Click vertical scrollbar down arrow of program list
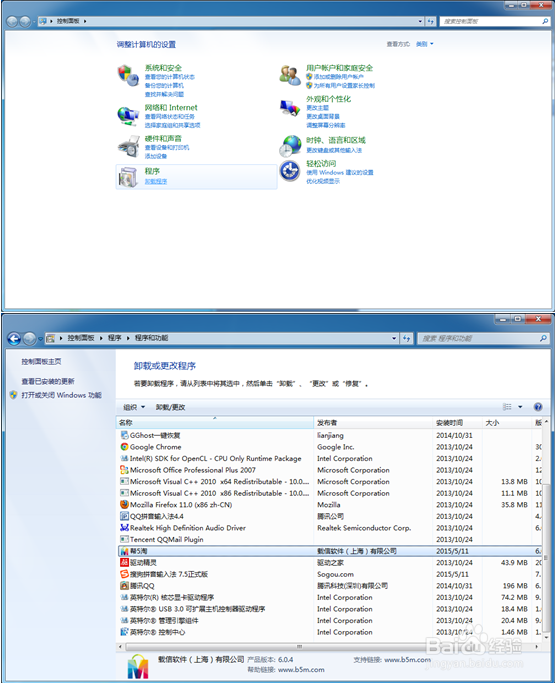 (x=546, y=637)
